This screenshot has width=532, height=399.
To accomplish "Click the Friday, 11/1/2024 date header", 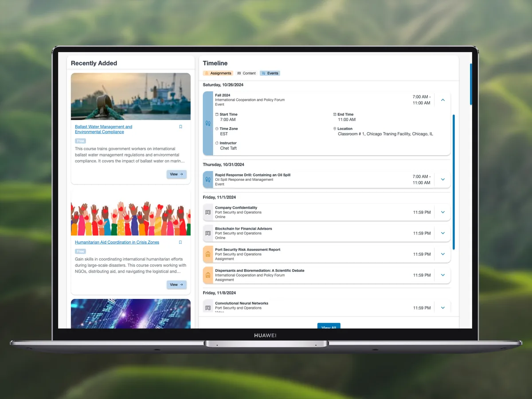I will (x=219, y=197).
